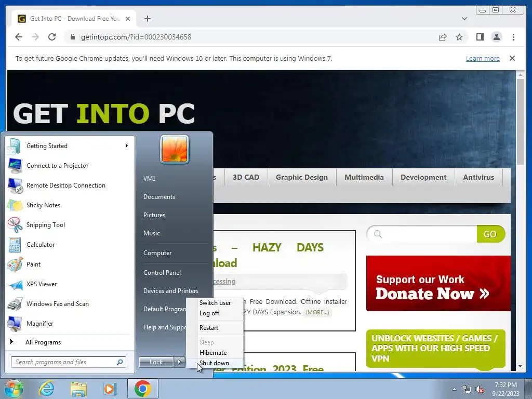The image size is (532, 399).
Task: Click Learn more link
Action: [483, 58]
